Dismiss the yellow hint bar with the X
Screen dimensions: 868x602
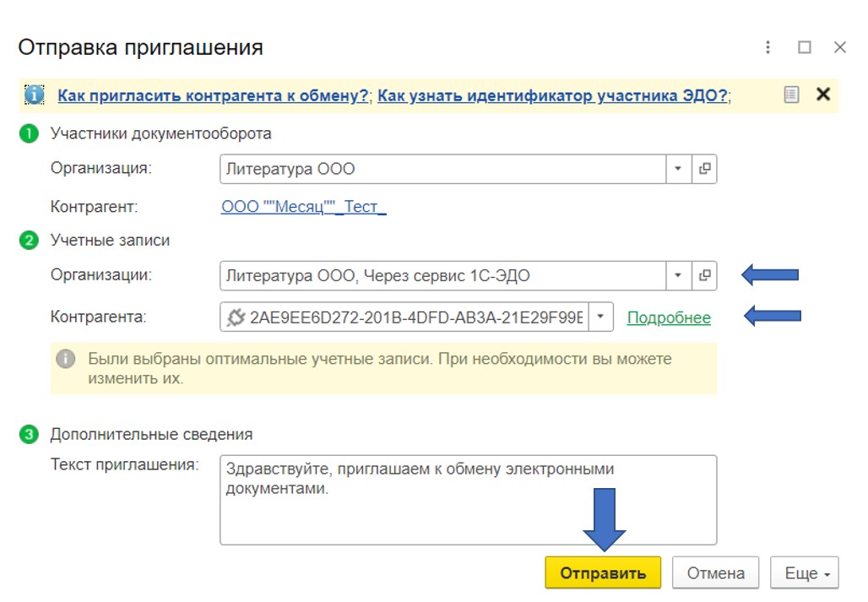(x=823, y=95)
